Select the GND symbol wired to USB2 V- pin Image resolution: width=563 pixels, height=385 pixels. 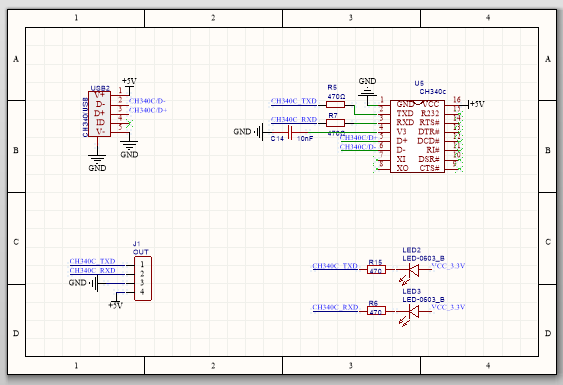[x=129, y=149]
